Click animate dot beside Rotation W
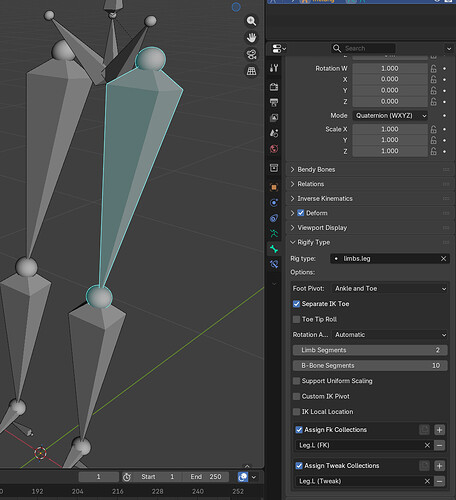This screenshot has height=500, width=456. (445, 68)
